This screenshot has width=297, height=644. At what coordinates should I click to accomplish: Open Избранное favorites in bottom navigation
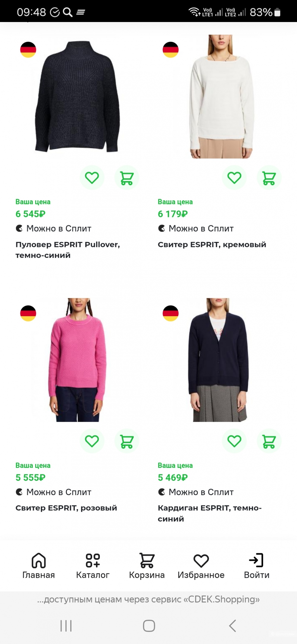(201, 566)
